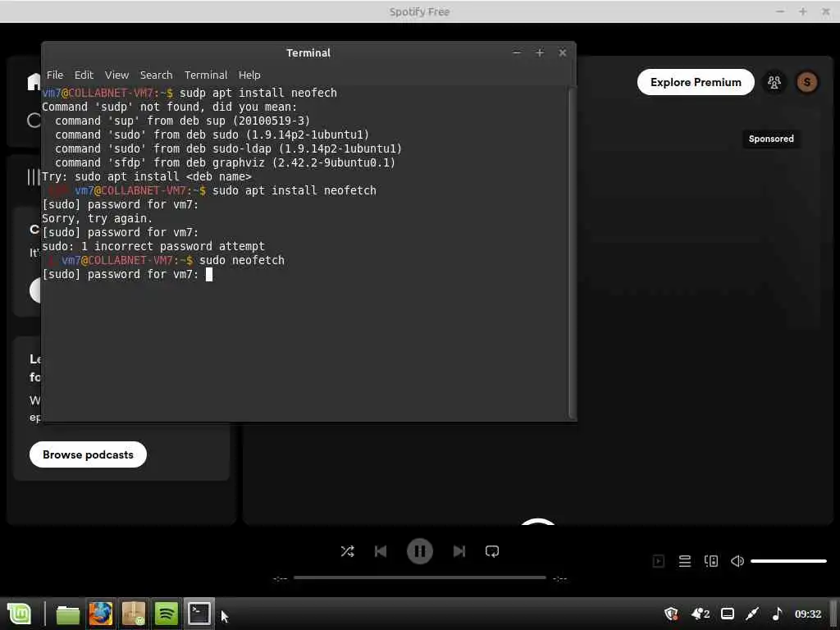Screen dimensions: 840x630
Task: Click the Spotify track progress bar
Action: (419, 577)
